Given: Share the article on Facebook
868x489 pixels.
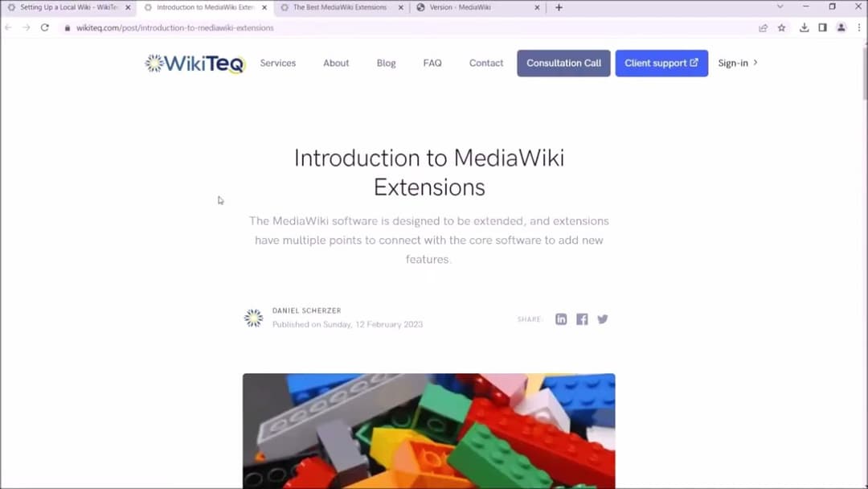Looking at the screenshot, I should coord(582,318).
